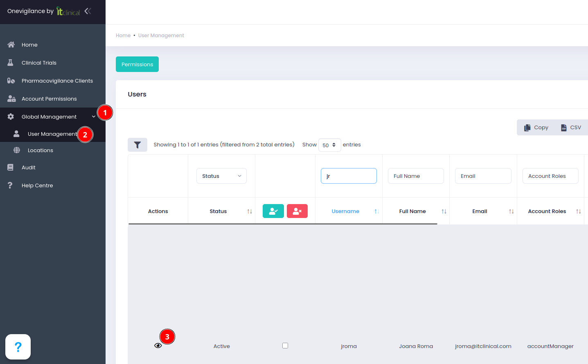The width and height of the screenshot is (588, 364).
Task: Click the Global Management gear icon
Action: tap(11, 117)
